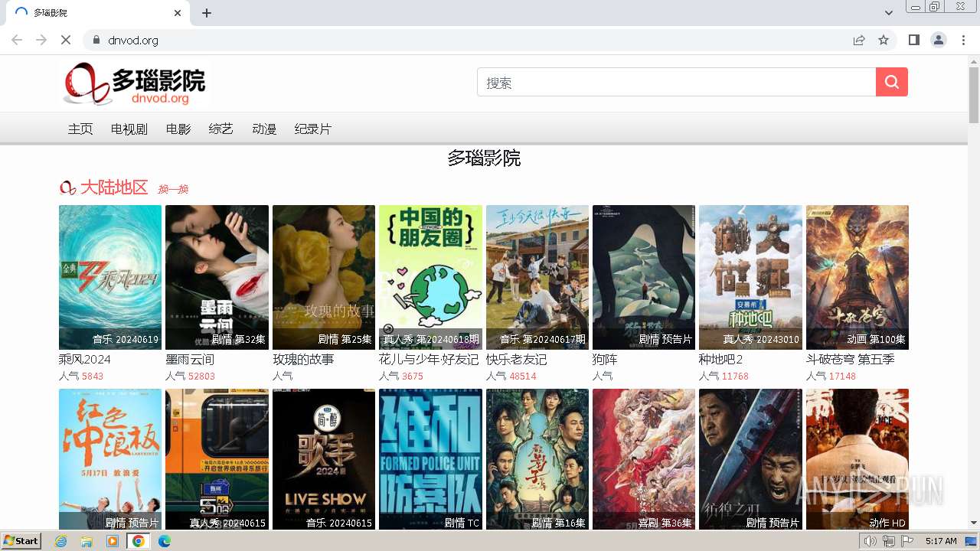Image resolution: width=980 pixels, height=551 pixels.
Task: Share this page via the share icon
Action: [859, 40]
